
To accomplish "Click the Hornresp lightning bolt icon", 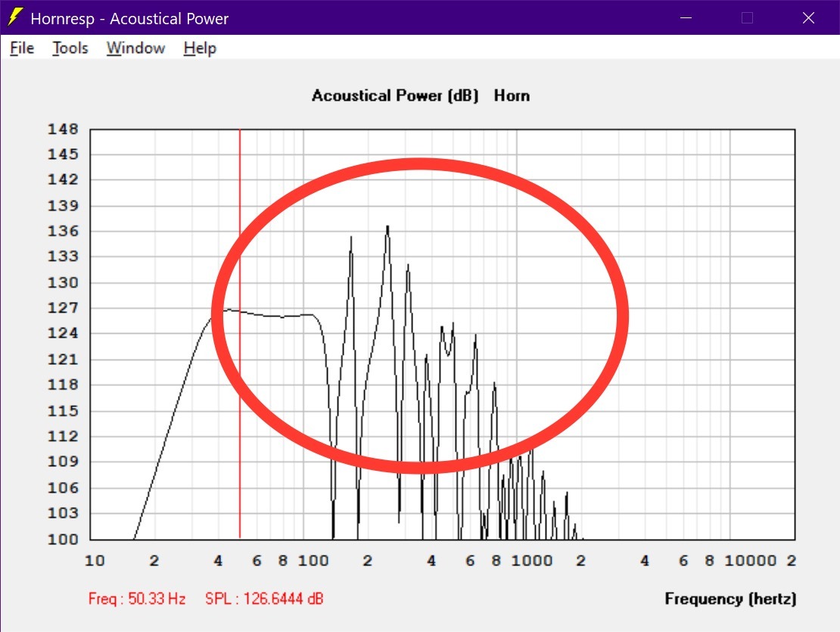I will [15, 17].
